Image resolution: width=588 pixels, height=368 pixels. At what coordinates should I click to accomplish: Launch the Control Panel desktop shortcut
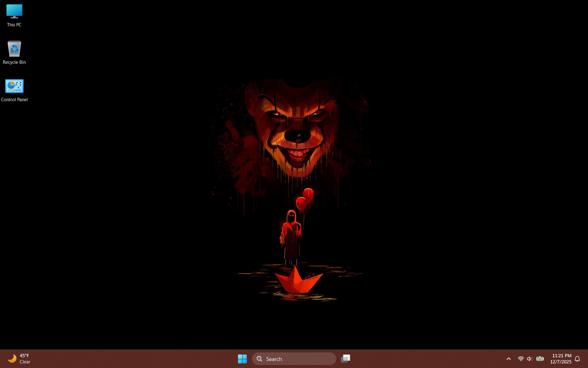point(14,86)
